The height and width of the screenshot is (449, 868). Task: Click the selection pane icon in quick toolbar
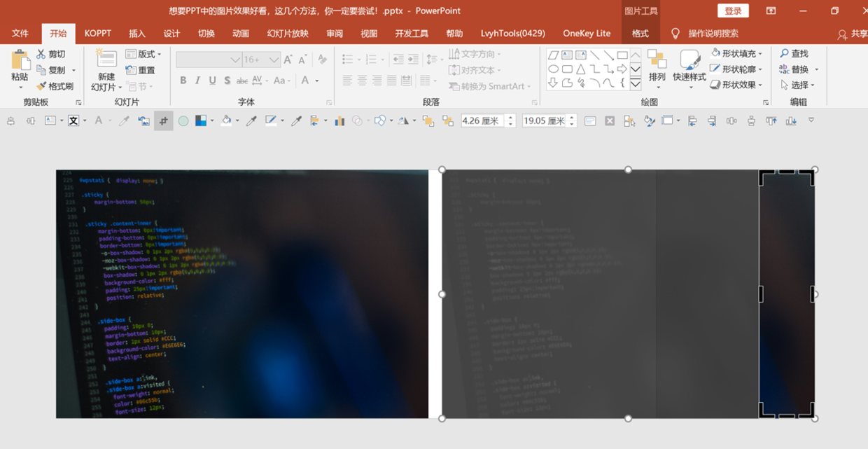point(629,121)
